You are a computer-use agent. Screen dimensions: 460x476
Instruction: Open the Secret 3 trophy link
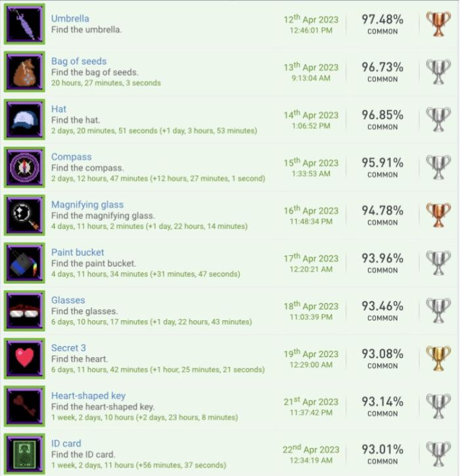point(68,347)
